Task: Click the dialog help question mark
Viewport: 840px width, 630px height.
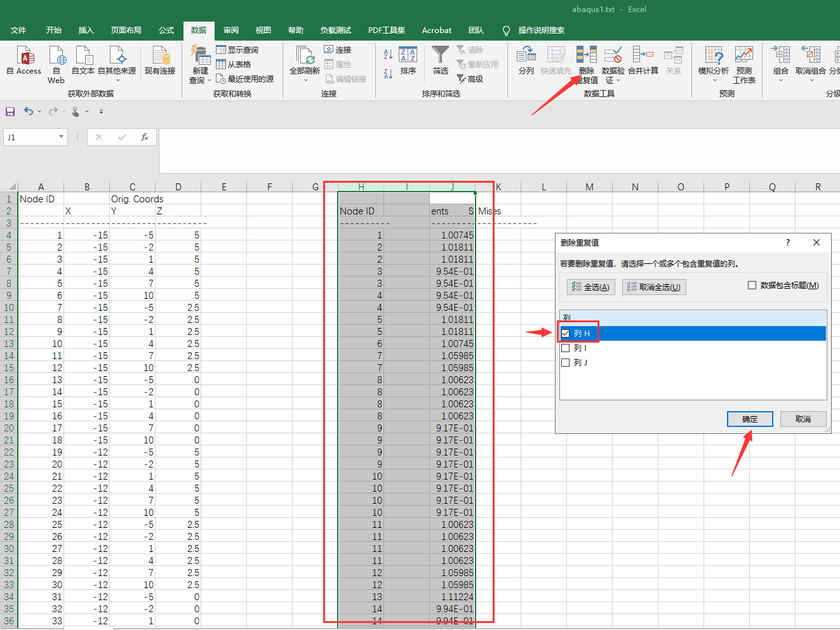Action: (x=788, y=242)
